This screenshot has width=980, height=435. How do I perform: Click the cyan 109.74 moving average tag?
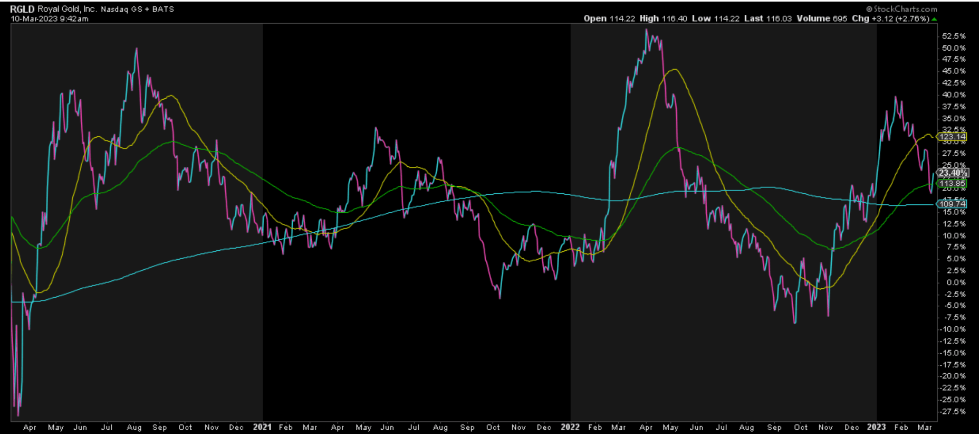[952, 204]
